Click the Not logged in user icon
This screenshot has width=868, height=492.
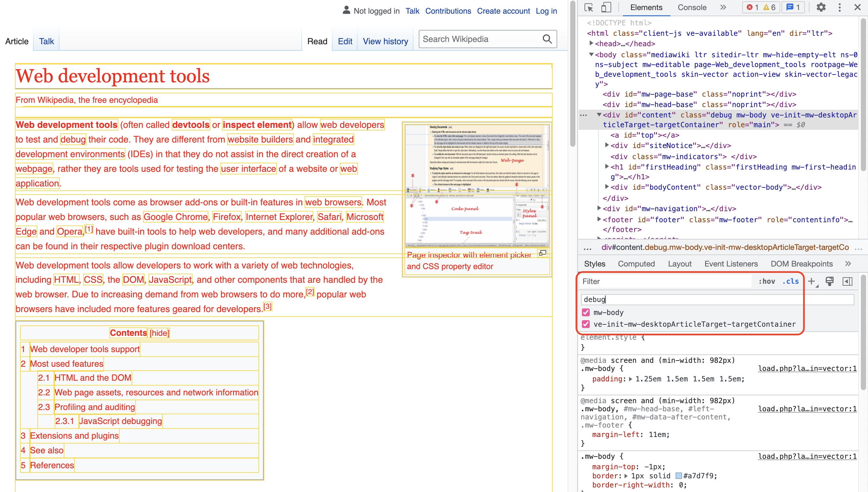(x=347, y=10)
